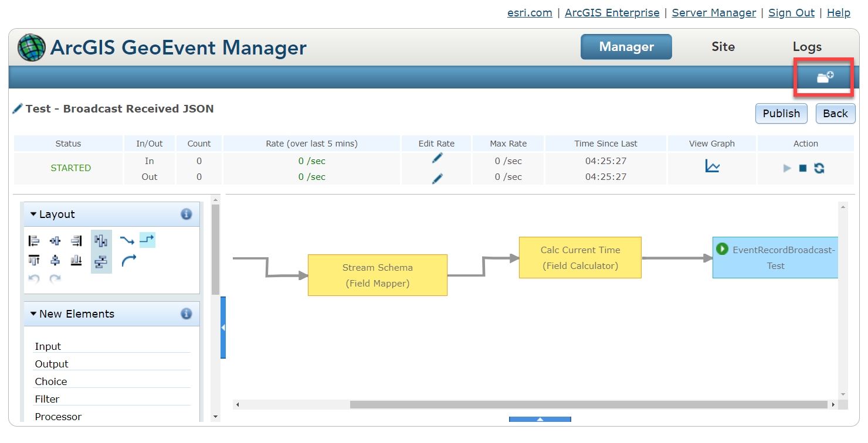Toggle horizontal distribute alignment option
The height and width of the screenshot is (443, 868).
point(101,240)
